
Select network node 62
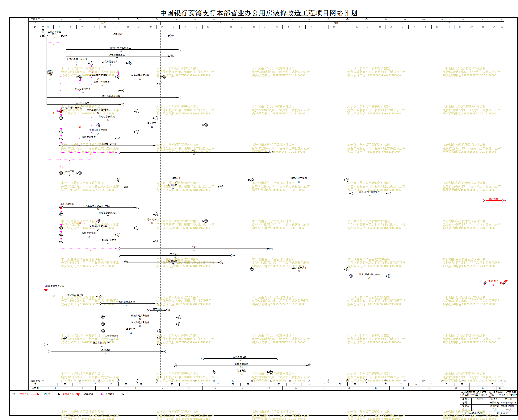(179, 97)
